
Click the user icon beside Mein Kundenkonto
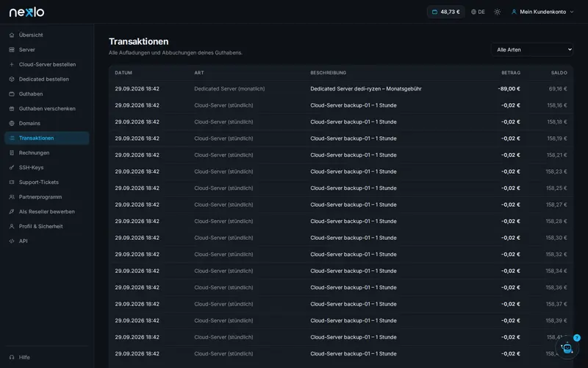coord(514,12)
